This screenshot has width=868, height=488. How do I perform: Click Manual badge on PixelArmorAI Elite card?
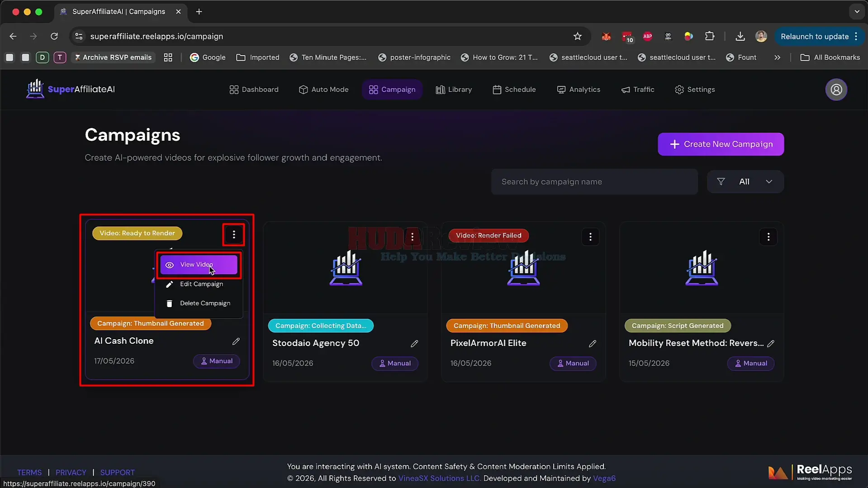click(x=573, y=363)
